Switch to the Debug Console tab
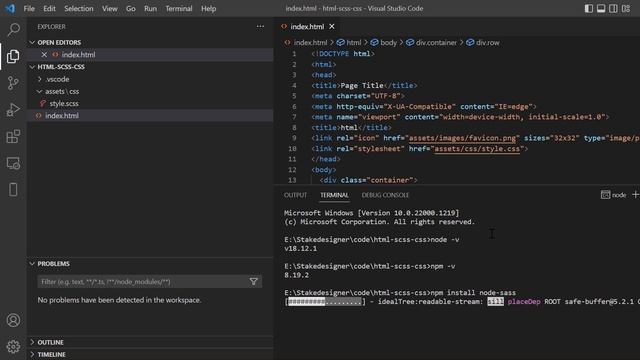The height and width of the screenshot is (360, 640). 385,195
